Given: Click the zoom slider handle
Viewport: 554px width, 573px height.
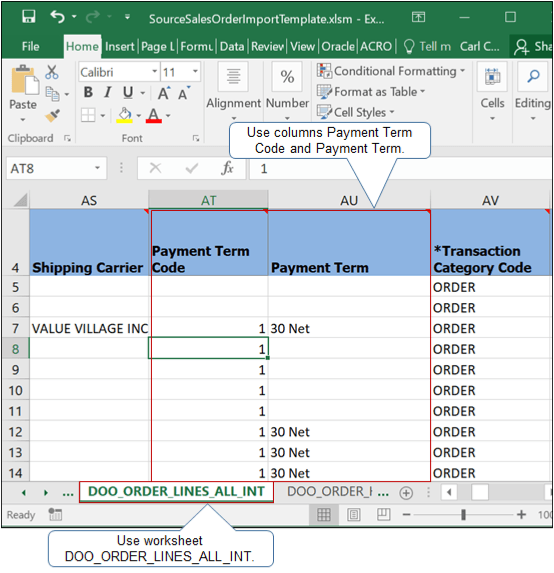Looking at the screenshot, I should [463, 515].
